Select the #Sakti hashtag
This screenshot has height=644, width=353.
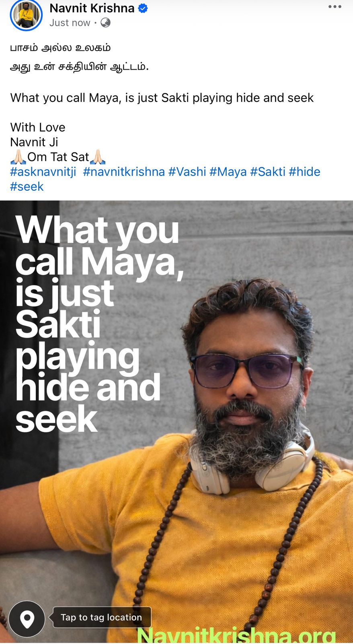(x=268, y=172)
